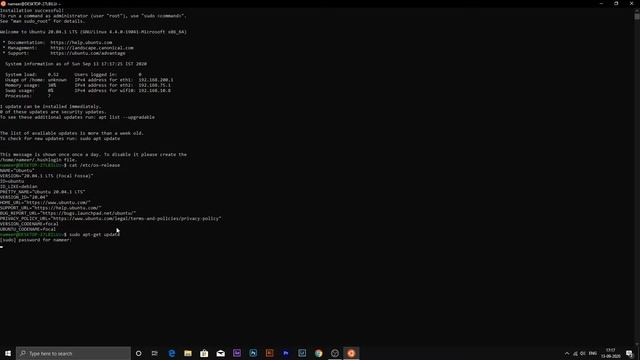Image resolution: width=640 pixels, height=360 pixels.
Task: Launch Microsoft Edge from the taskbar
Action: tap(171, 353)
